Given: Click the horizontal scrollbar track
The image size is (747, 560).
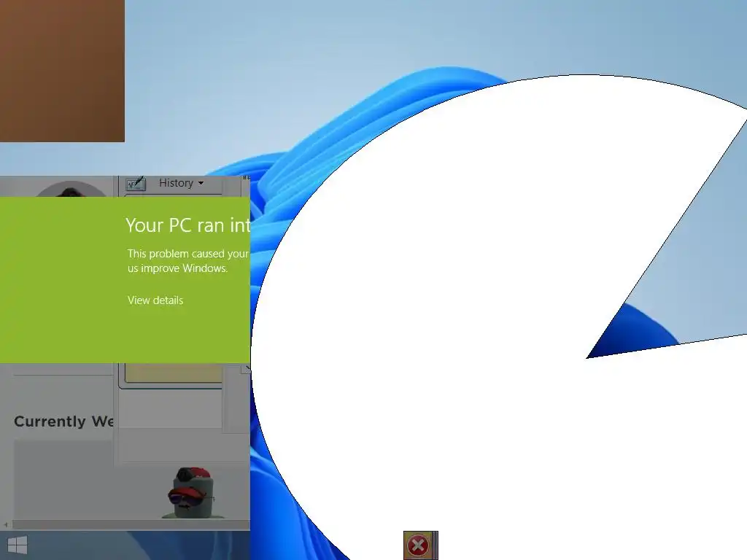Looking at the screenshot, I should [x=130, y=525].
